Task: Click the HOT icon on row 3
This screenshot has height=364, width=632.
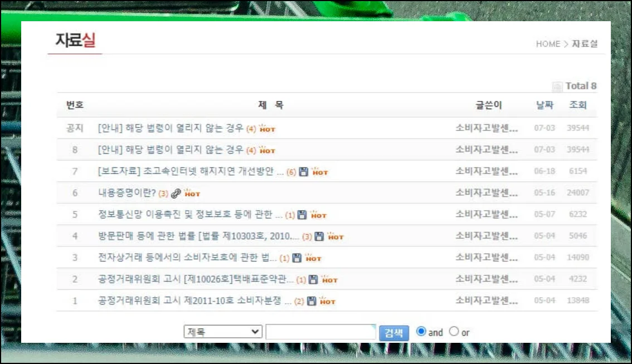Action: point(313,258)
